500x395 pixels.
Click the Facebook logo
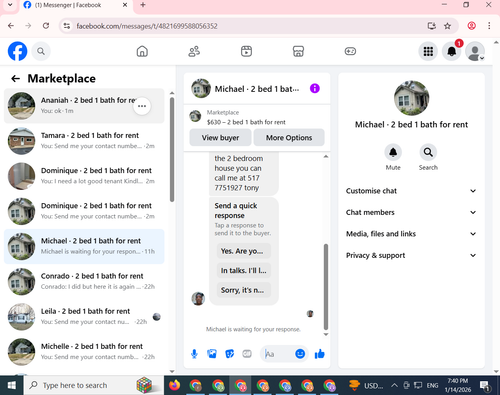tap(17, 51)
